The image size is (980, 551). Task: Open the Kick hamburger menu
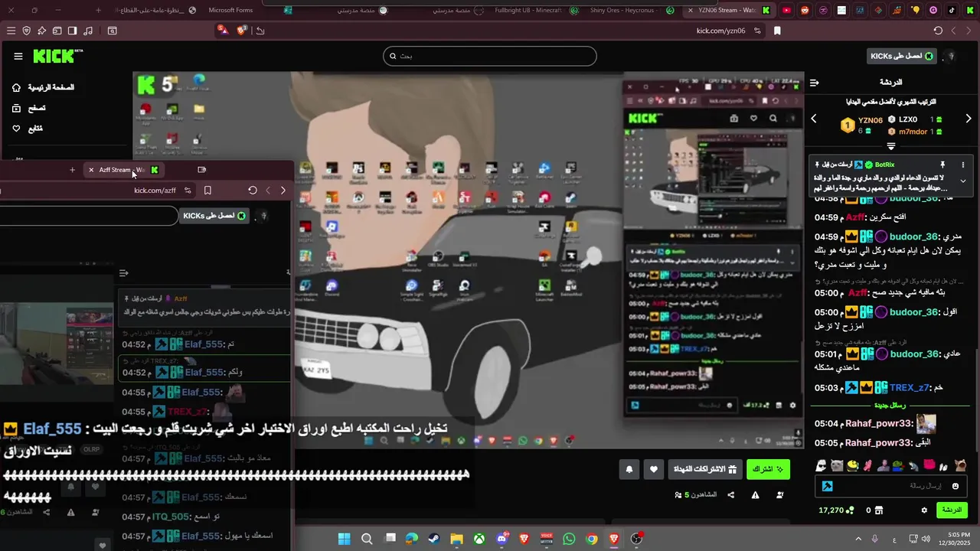coord(18,56)
